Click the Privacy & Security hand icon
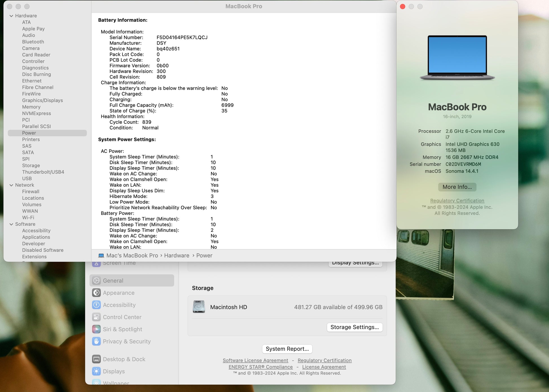 click(x=96, y=341)
